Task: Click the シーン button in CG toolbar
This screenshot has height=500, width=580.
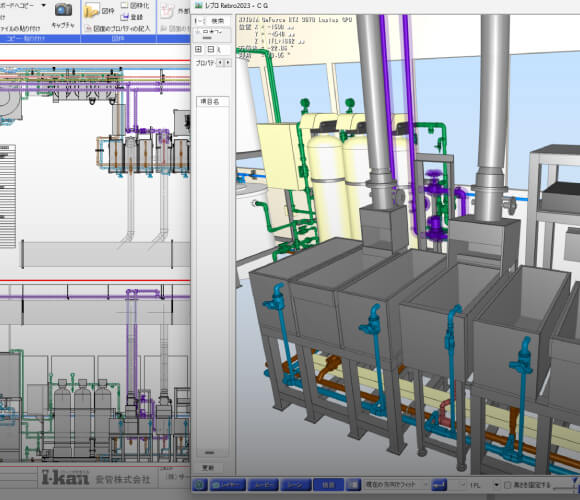Action: [x=295, y=484]
